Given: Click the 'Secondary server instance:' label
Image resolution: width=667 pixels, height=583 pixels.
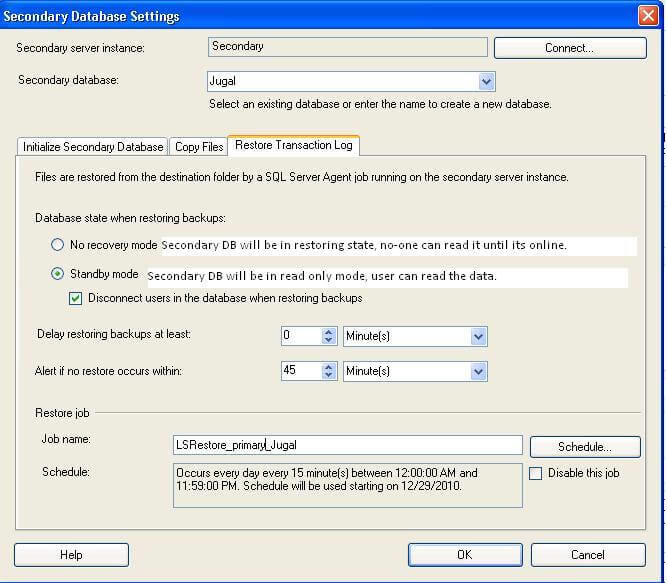Looking at the screenshot, I should coord(80,48).
